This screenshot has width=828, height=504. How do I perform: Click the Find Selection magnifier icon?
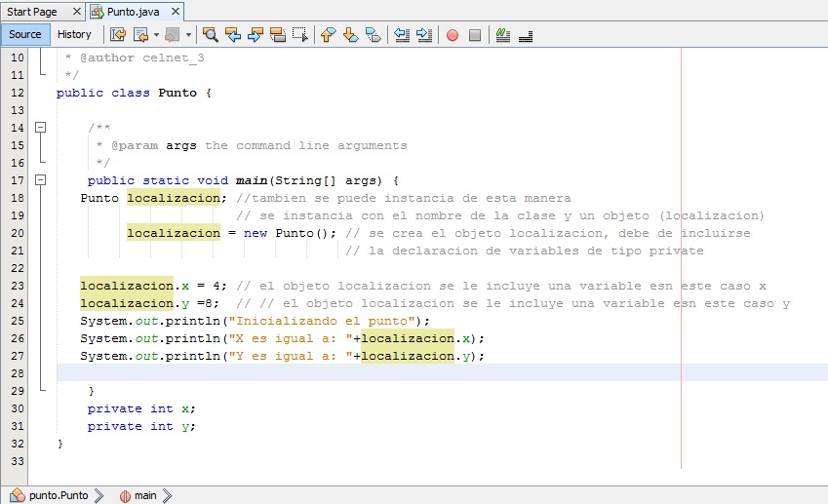[210, 35]
